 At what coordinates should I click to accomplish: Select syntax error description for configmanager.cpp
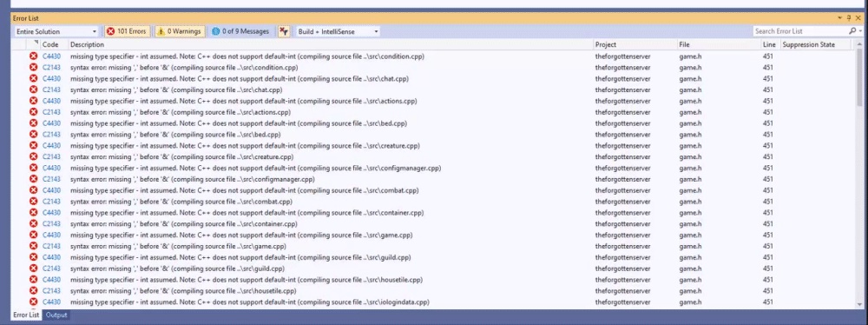[193, 179]
